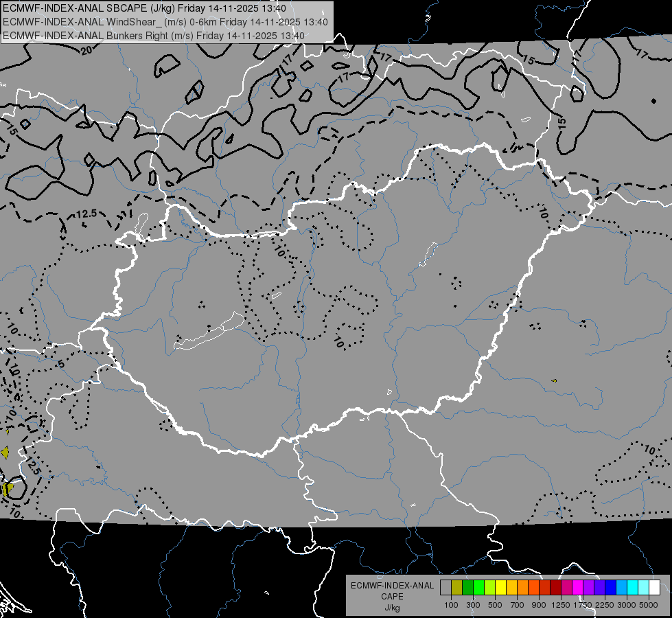This screenshot has width=672, height=618.
Task: Pick the orange swatch after the 700 tick
Action: (522, 587)
